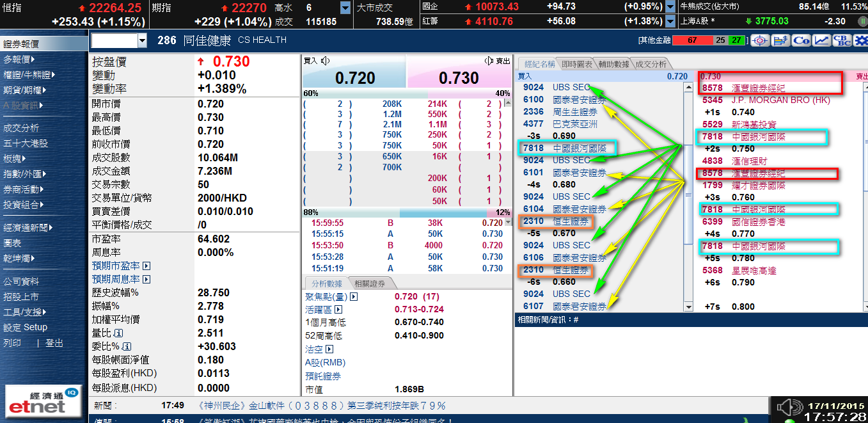Click the grey 25 sector bar segment
The image size is (868, 423).
721,40
